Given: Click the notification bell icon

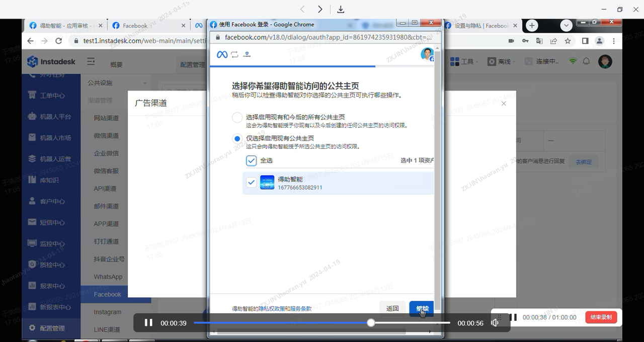Looking at the screenshot, I should pyautogui.click(x=586, y=61).
